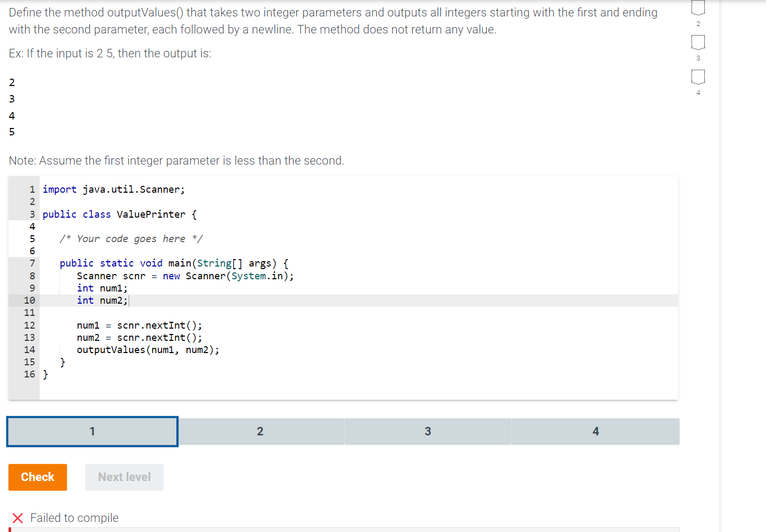This screenshot has height=532, width=766.
Task: Click the 'public class ValuePrinter' declaration line
Action: click(120, 214)
